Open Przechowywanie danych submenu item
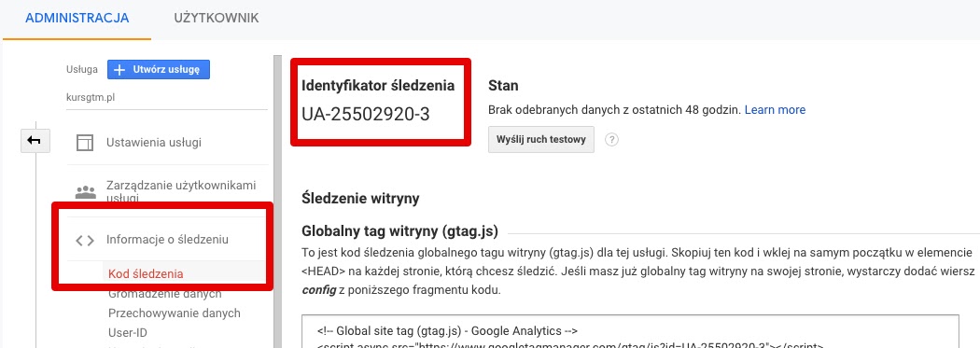This screenshot has width=980, height=348. click(174, 313)
